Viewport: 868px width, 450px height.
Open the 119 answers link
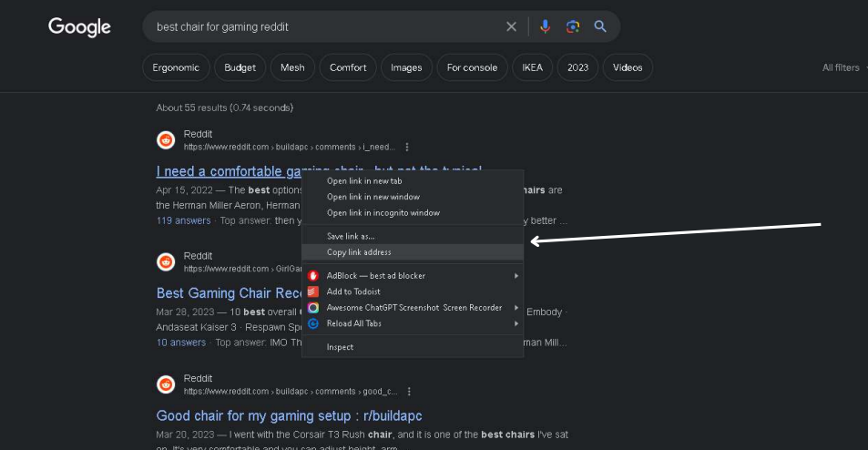[183, 220]
